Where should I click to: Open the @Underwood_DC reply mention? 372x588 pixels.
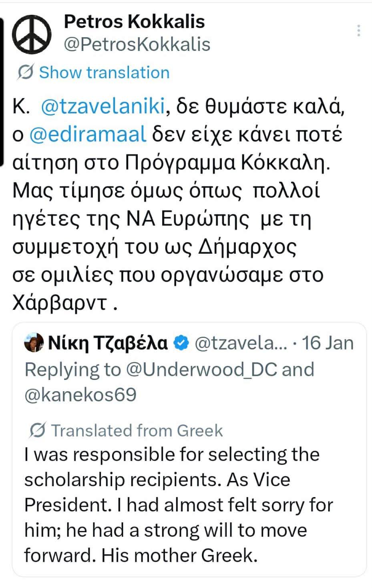[201, 370]
